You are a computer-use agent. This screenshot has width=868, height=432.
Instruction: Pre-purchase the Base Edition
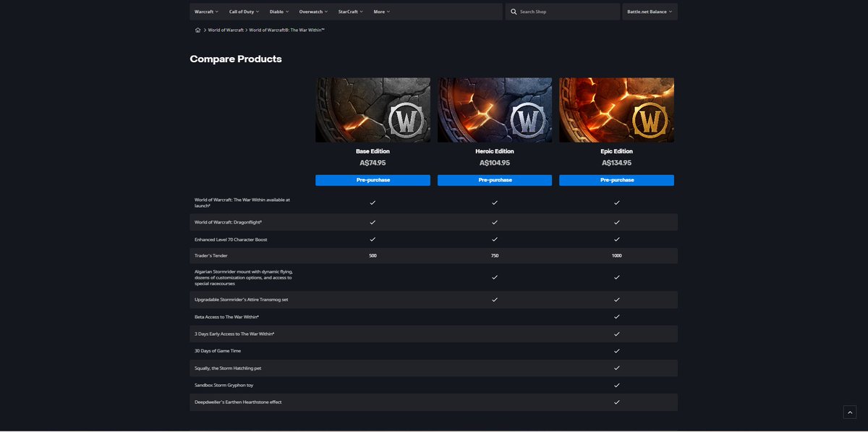coord(373,180)
